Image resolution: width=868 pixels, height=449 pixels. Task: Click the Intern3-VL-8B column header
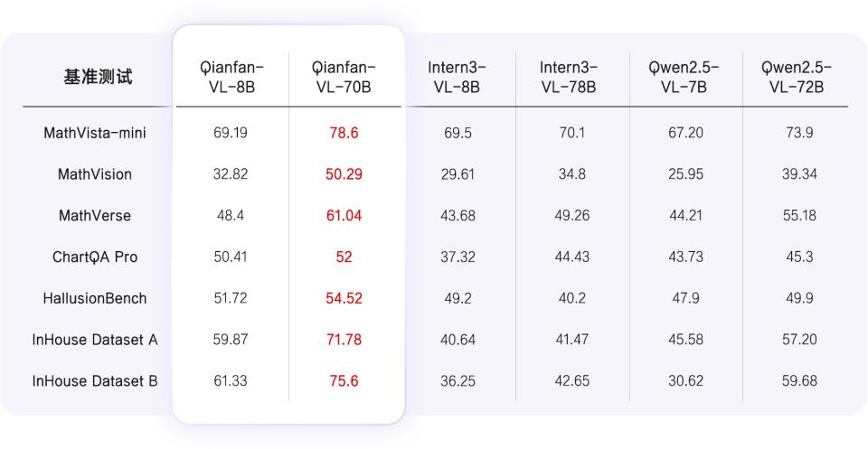pyautogui.click(x=457, y=77)
